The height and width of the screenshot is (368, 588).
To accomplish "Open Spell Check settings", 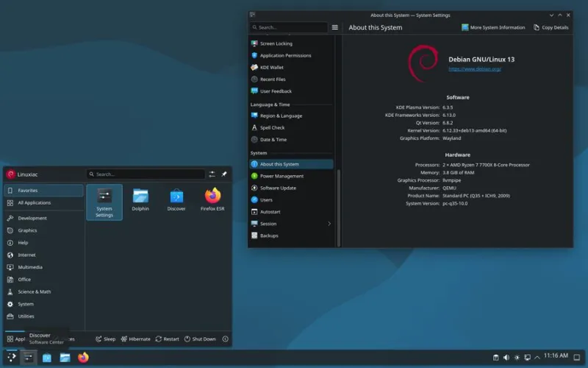I will click(291, 127).
